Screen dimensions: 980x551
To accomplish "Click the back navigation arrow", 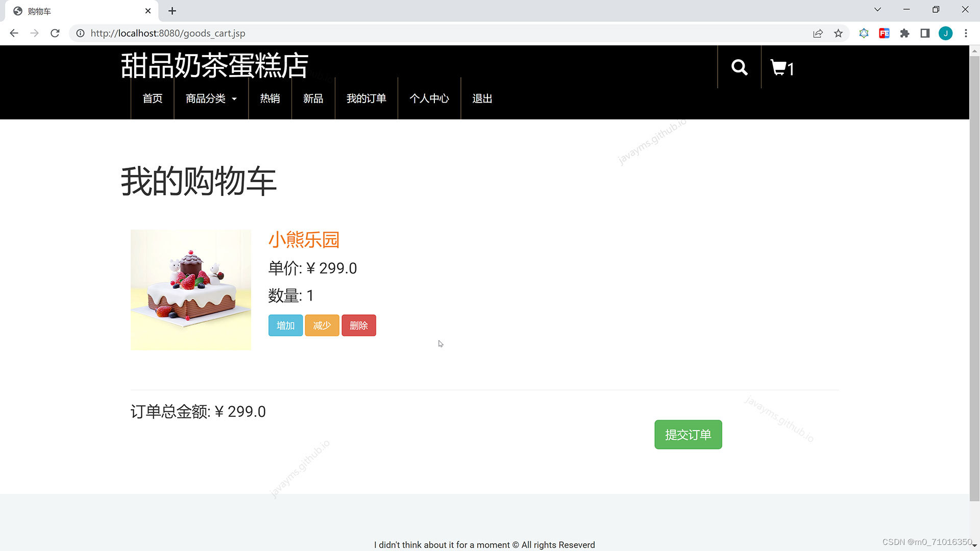I will pyautogui.click(x=14, y=33).
